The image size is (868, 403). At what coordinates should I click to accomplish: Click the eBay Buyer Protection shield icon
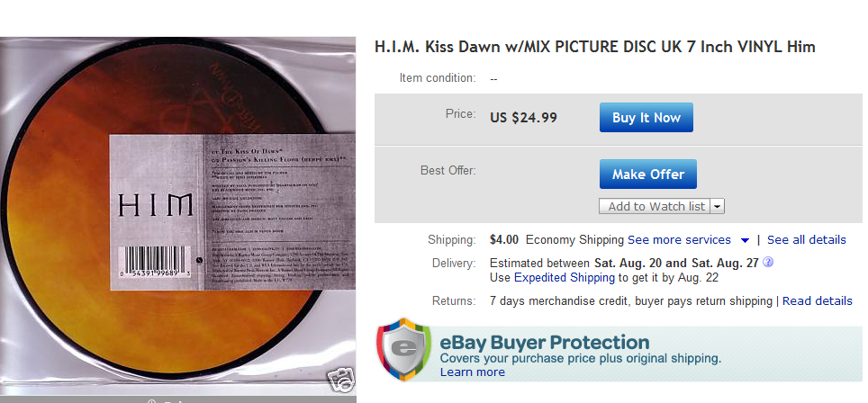pos(403,349)
